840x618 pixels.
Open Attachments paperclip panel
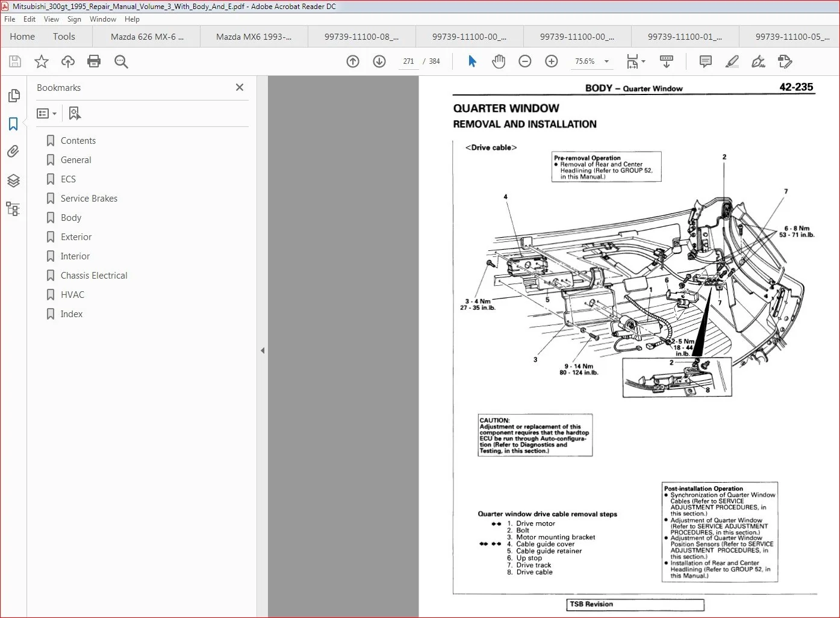click(x=13, y=152)
